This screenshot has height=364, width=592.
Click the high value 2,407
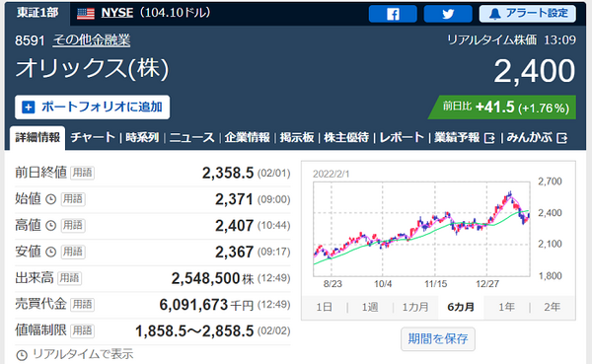[234, 226]
